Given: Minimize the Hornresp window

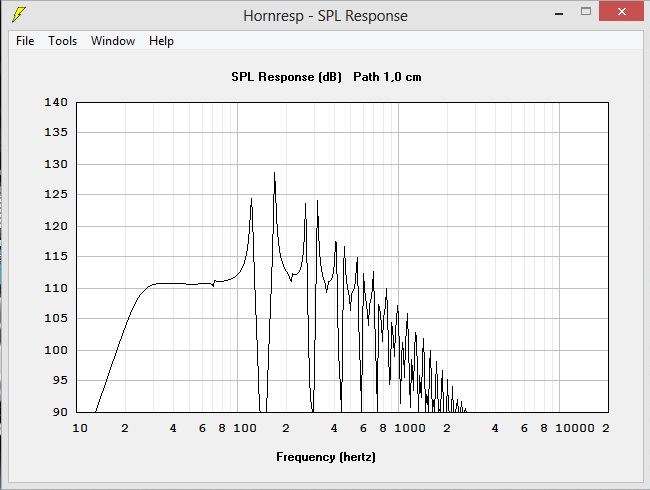Looking at the screenshot, I should point(559,13).
